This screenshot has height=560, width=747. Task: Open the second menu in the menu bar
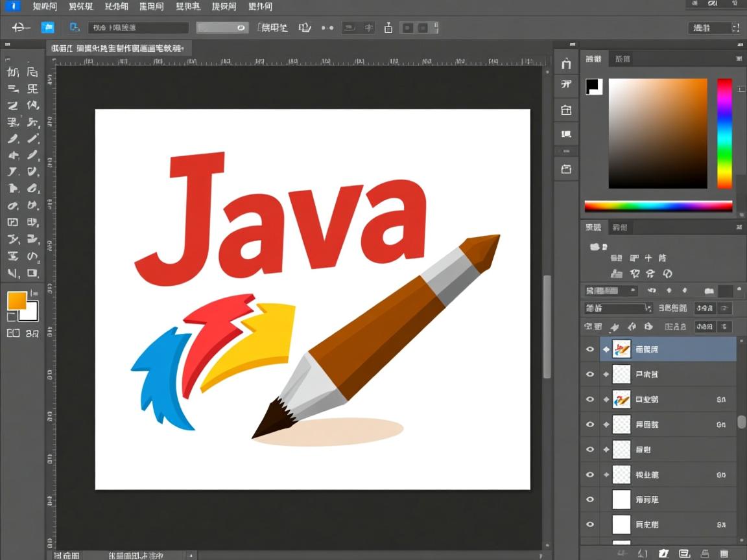(x=79, y=6)
